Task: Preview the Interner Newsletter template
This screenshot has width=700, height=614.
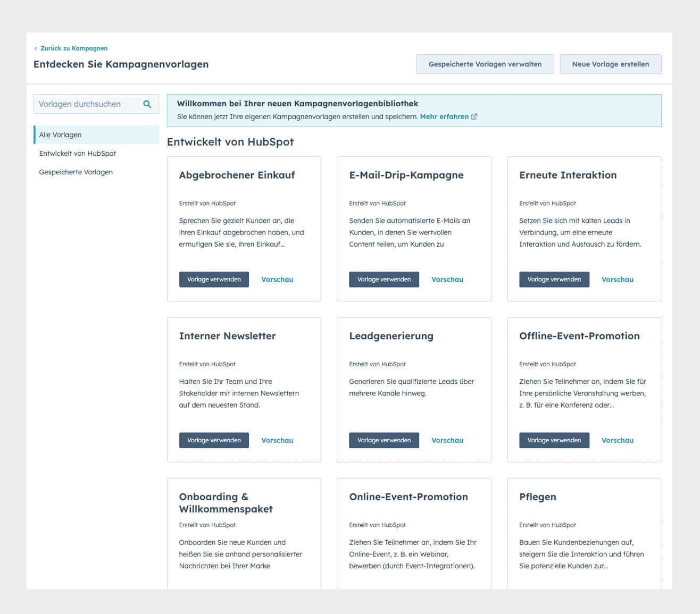Action: pos(277,440)
